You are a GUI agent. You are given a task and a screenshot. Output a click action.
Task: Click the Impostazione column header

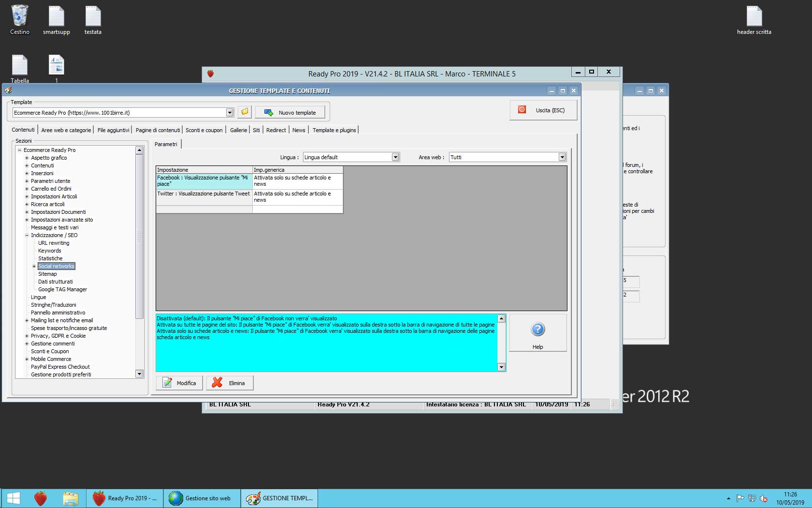tap(204, 170)
